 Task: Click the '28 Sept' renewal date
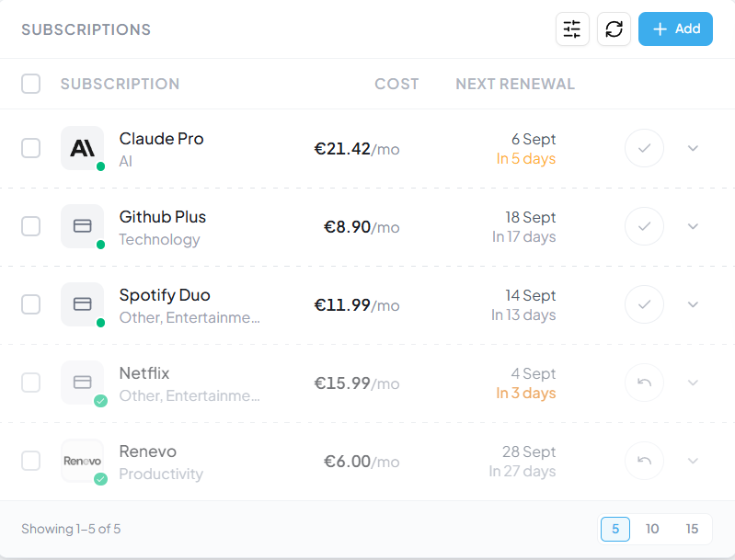[529, 451]
